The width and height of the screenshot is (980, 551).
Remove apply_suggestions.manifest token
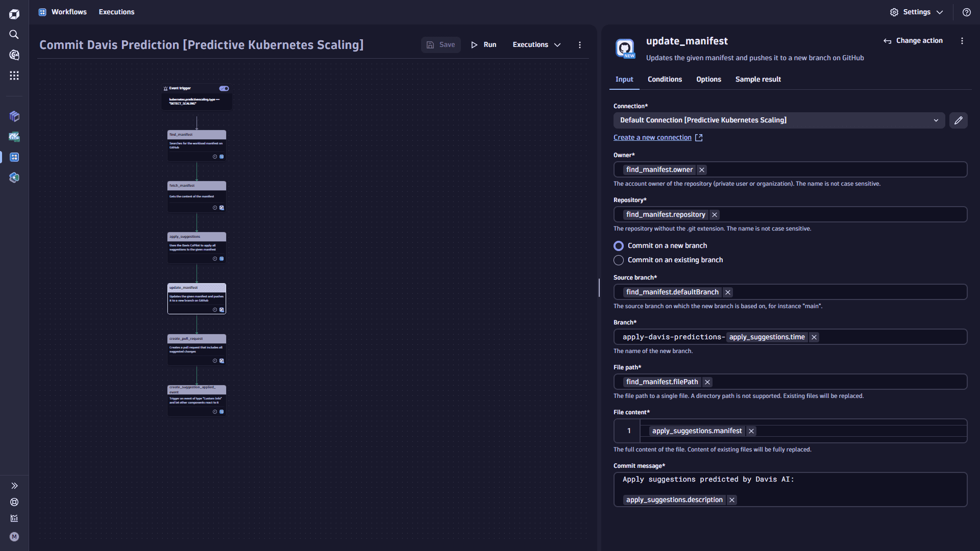click(x=751, y=431)
